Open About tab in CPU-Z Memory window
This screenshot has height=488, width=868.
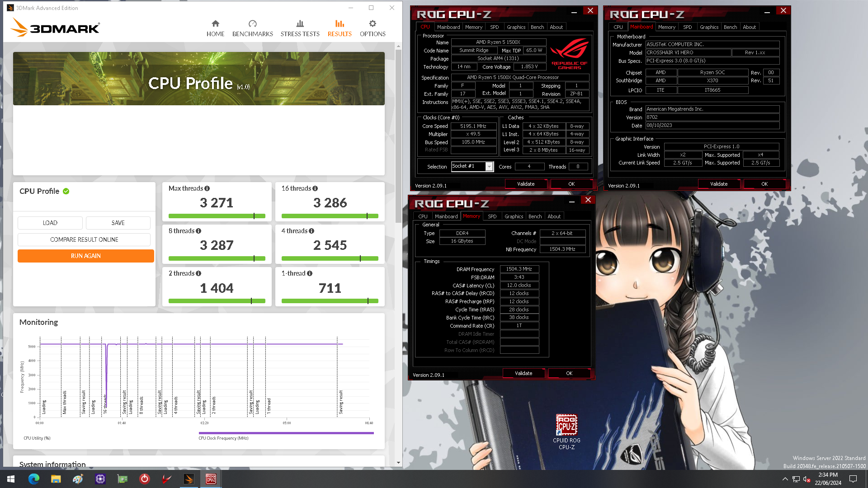coord(554,216)
